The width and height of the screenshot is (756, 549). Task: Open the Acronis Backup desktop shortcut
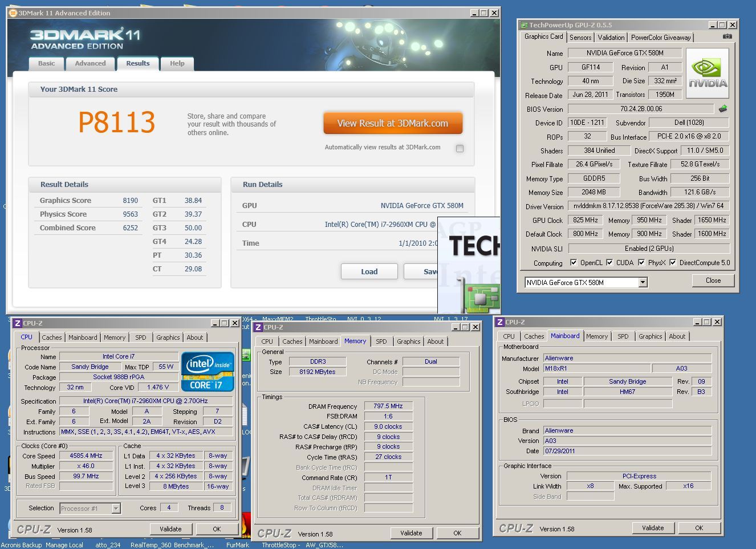tap(21, 545)
